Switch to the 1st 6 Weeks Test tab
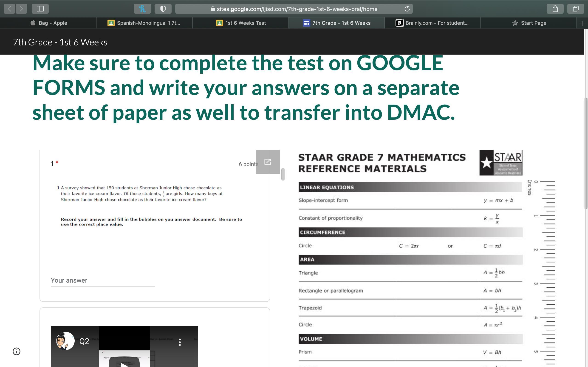 (241, 23)
